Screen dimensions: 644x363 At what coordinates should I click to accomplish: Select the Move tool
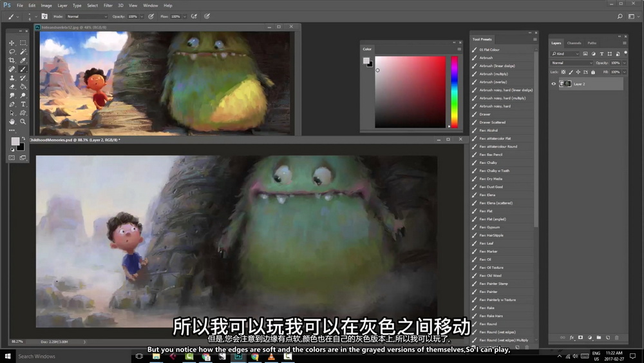click(12, 43)
